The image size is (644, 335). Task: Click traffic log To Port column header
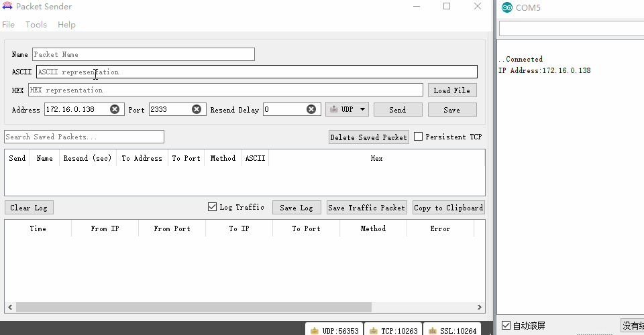306,228
